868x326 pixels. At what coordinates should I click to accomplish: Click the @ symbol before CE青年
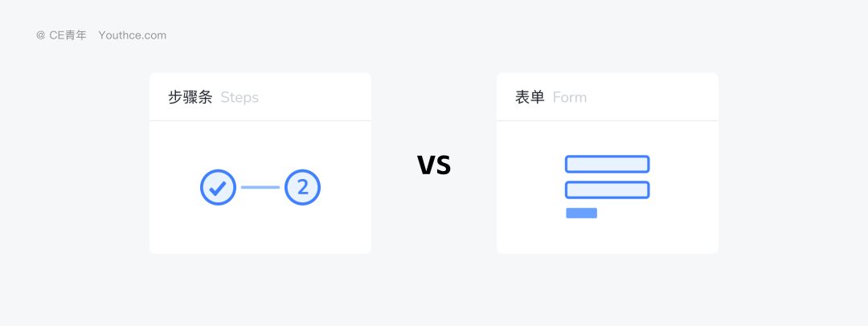[x=41, y=35]
